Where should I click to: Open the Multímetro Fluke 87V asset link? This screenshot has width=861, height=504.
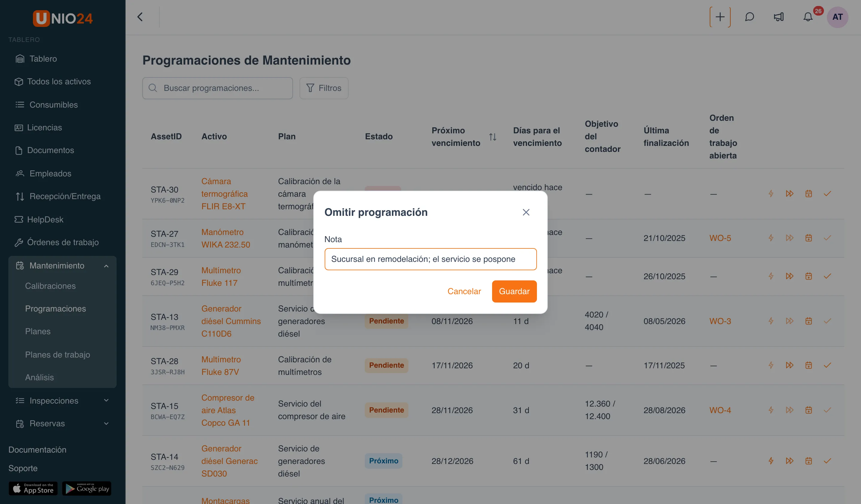click(221, 366)
